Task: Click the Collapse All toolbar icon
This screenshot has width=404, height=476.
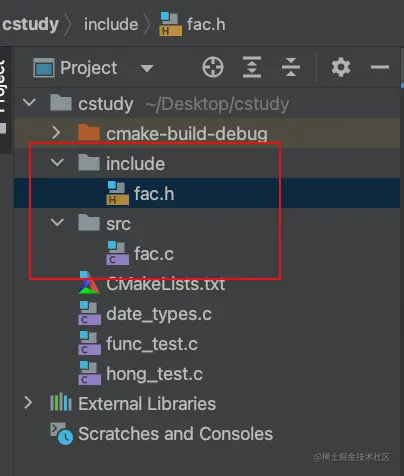Action: tap(291, 67)
